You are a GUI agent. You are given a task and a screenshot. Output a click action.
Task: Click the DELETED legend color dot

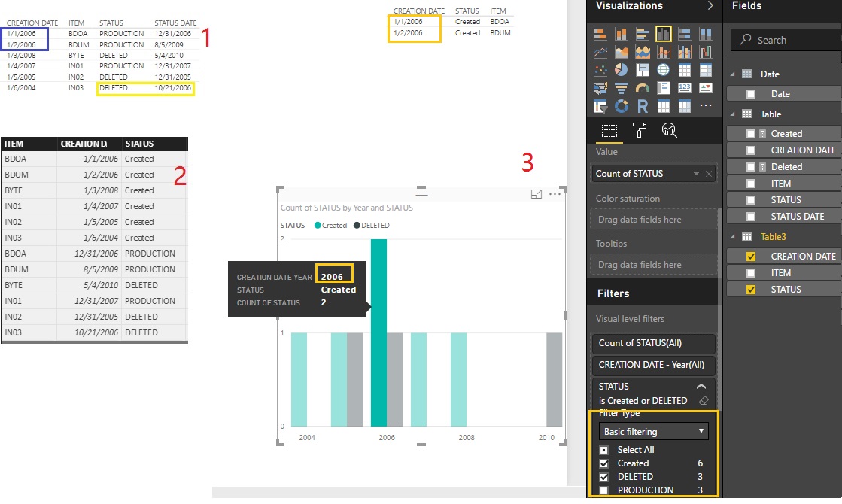point(357,226)
